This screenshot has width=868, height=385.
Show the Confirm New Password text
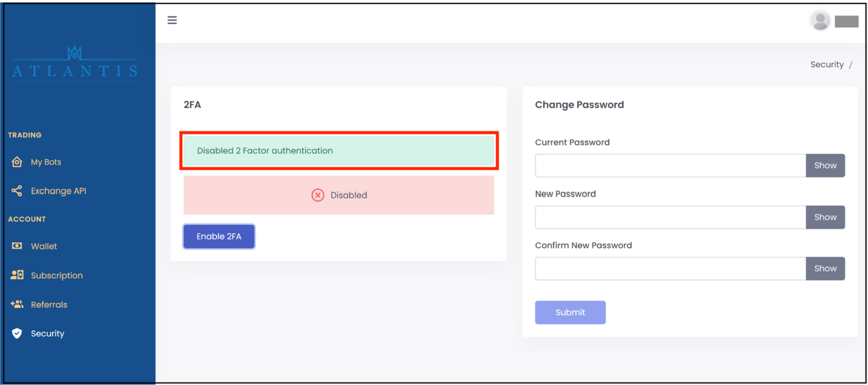825,269
